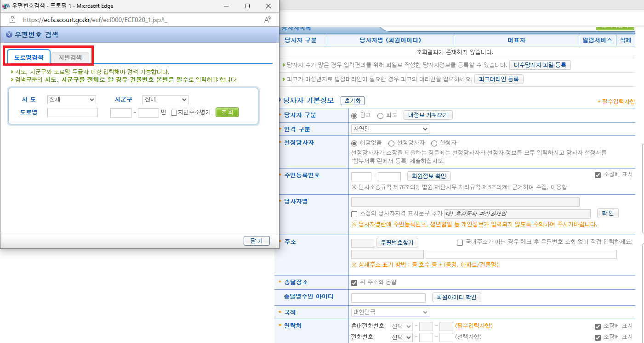This screenshot has width=644, height=343.
Task: Click the 우편번호찾기 button
Action: [x=397, y=242]
